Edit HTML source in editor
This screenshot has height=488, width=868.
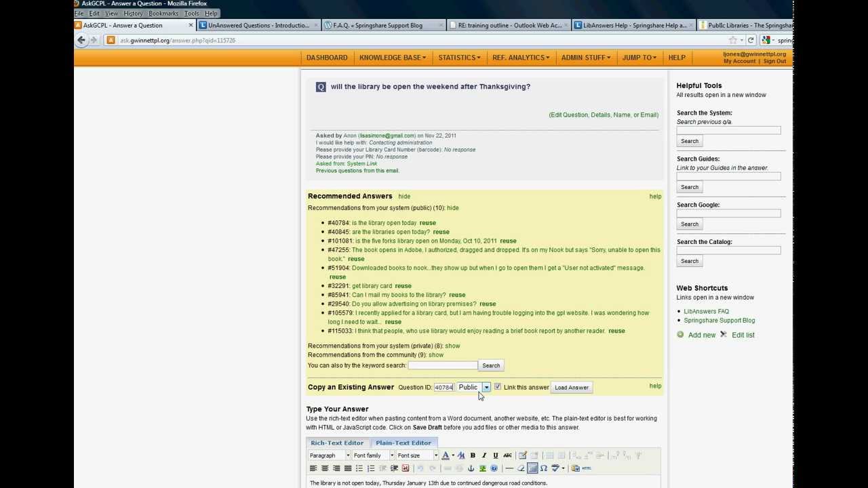click(587, 468)
